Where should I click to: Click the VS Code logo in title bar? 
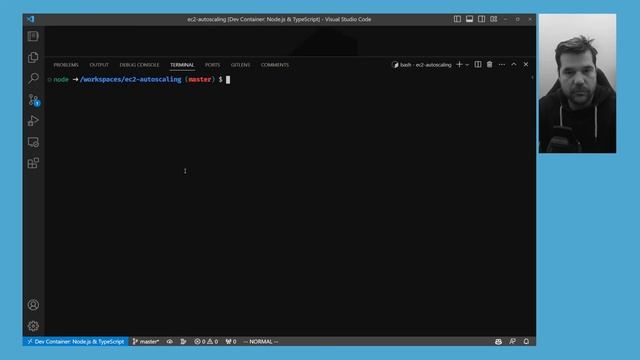(31, 19)
